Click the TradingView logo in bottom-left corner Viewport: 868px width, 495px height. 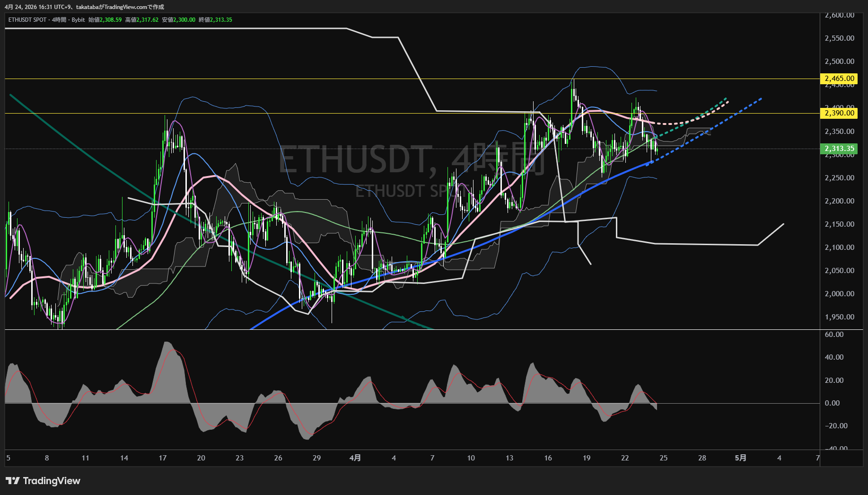[43, 481]
